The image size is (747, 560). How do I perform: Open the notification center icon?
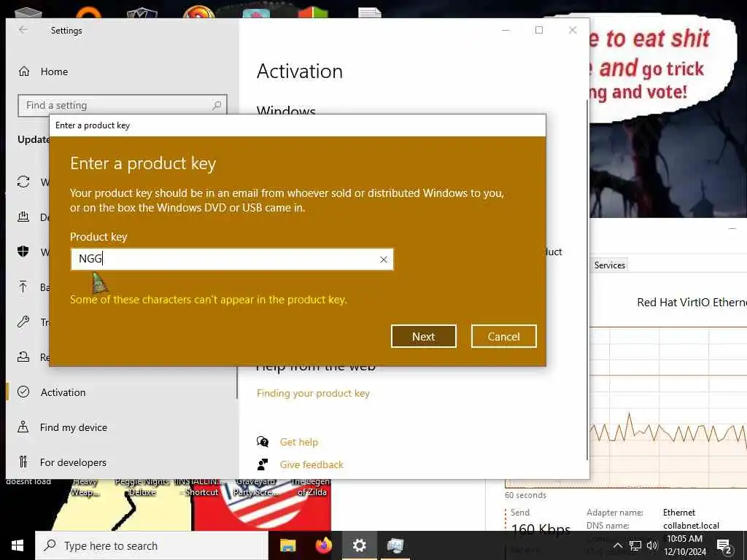[724, 546]
